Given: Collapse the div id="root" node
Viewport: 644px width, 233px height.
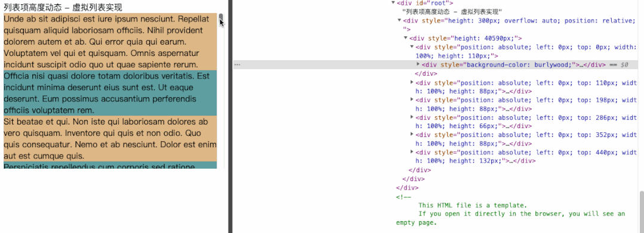Looking at the screenshot, I should 393,3.
